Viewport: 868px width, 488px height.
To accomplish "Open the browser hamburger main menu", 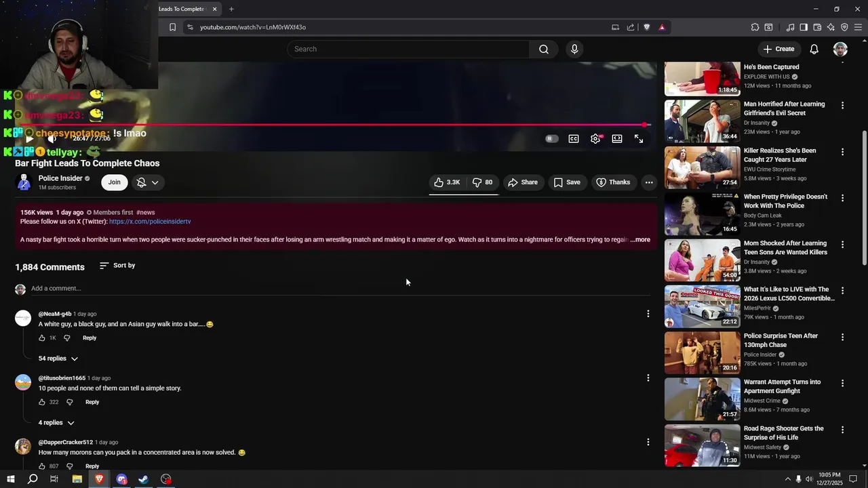I will coord(858,27).
